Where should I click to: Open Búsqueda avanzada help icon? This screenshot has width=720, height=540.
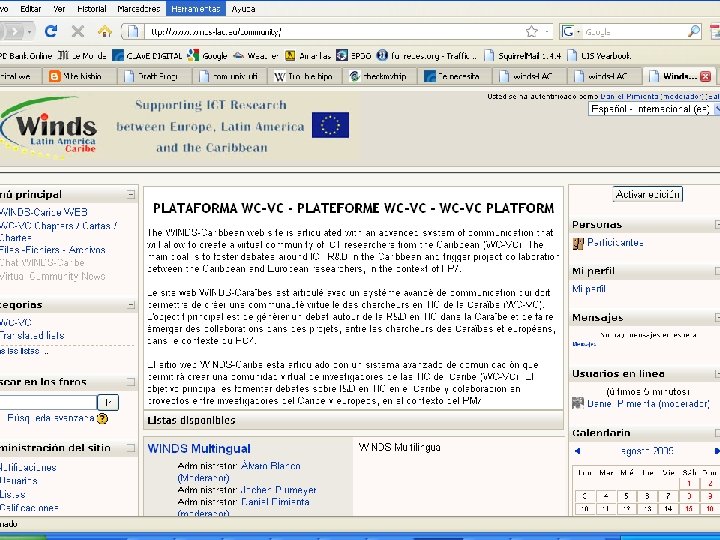coord(102,418)
